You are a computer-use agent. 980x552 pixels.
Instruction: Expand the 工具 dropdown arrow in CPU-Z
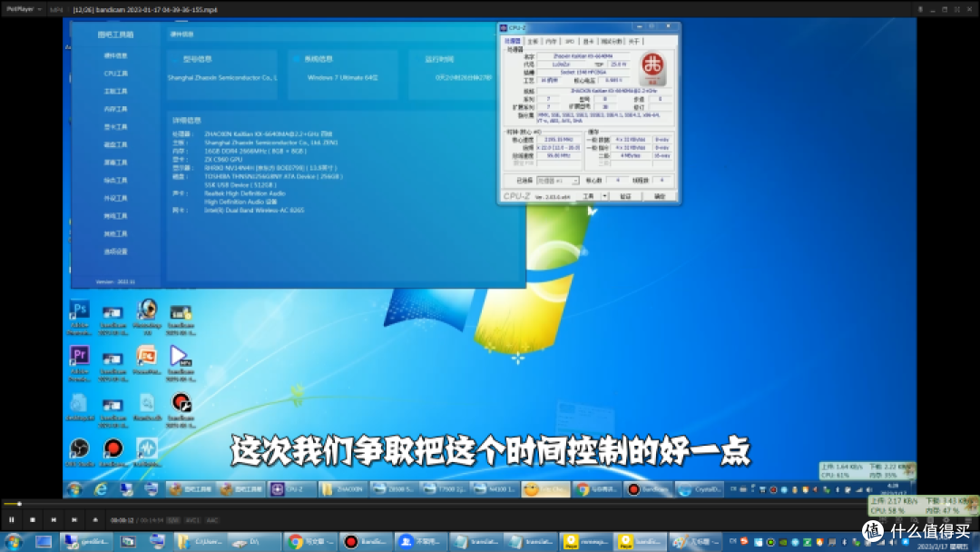pyautogui.click(x=604, y=196)
